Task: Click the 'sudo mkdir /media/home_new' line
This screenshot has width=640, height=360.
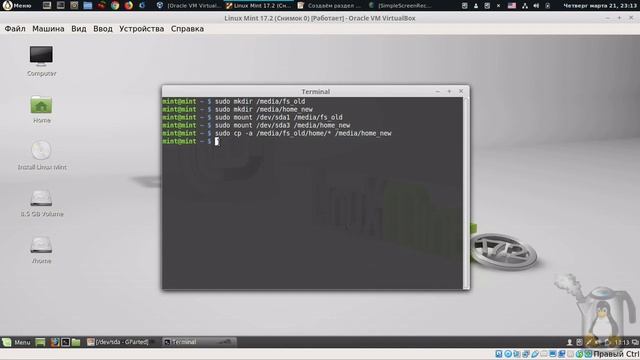Action: 264,109
